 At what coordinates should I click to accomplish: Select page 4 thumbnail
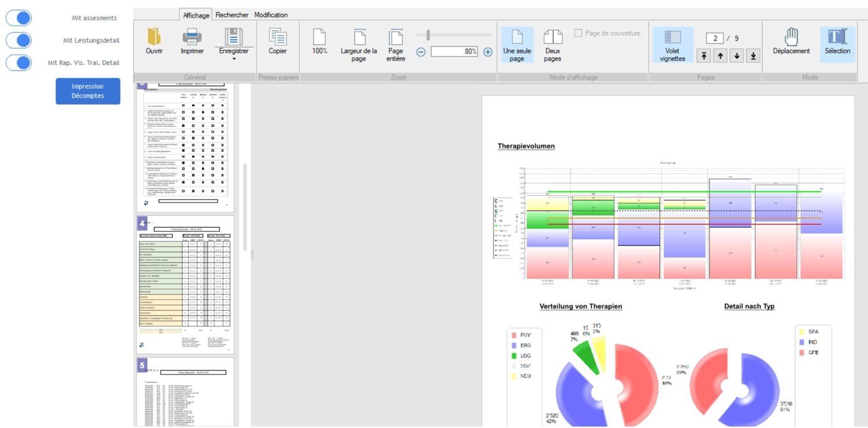[185, 284]
